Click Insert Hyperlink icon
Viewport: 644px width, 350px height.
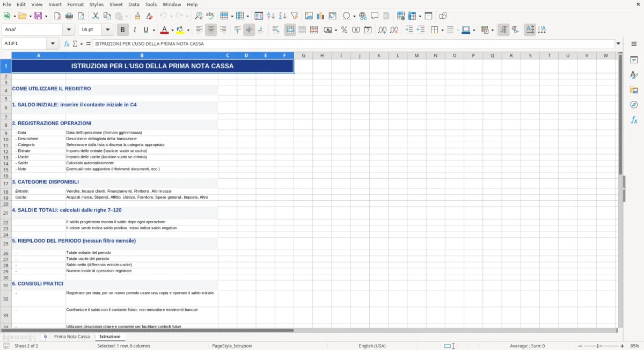tap(363, 16)
